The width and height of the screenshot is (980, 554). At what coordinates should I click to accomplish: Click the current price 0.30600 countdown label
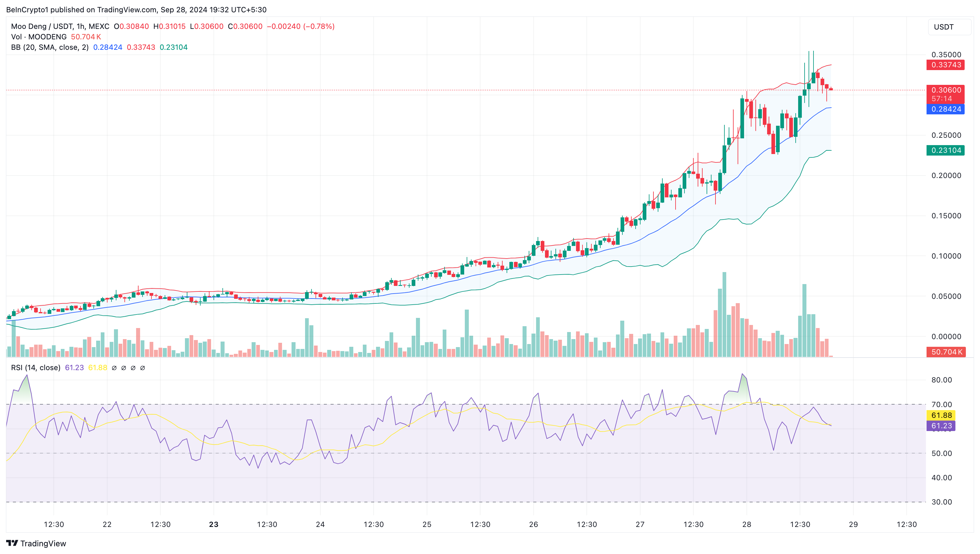(946, 94)
